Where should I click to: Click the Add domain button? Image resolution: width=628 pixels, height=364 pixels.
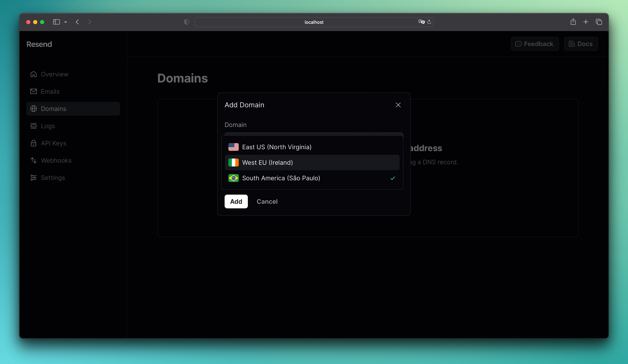[x=236, y=201]
